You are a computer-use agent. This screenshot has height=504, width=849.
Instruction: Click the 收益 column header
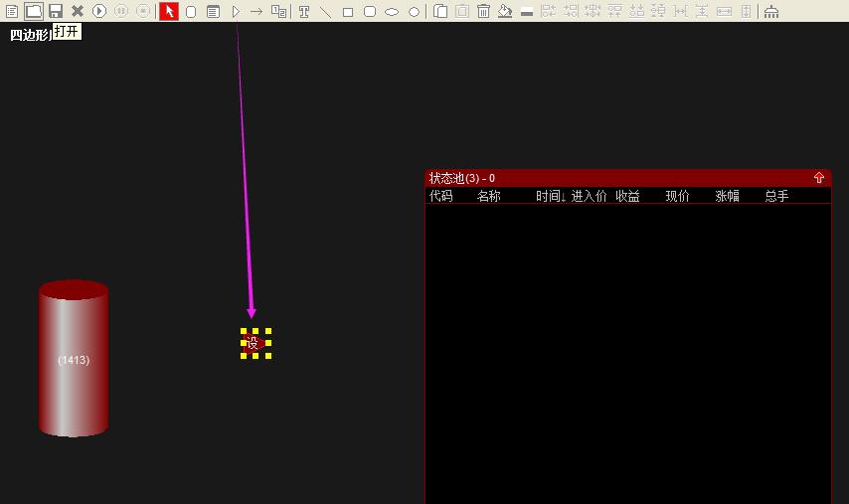(627, 196)
